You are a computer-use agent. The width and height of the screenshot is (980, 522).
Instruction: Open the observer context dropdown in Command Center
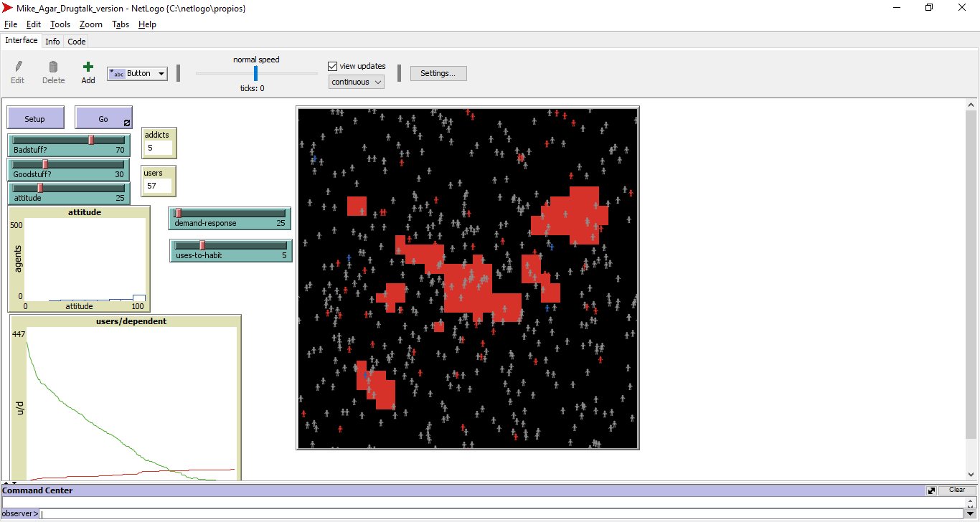(x=19, y=513)
